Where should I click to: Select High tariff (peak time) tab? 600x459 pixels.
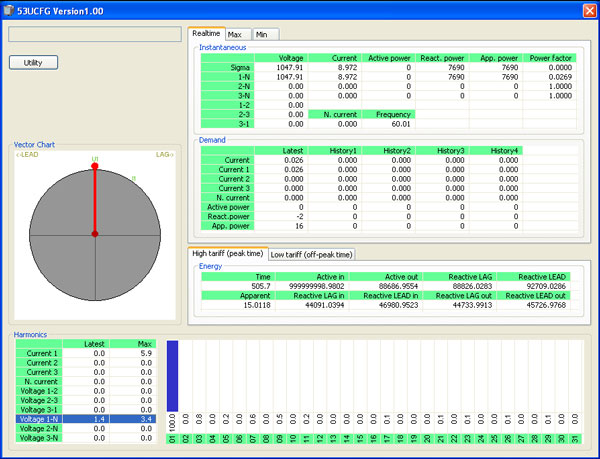click(228, 254)
